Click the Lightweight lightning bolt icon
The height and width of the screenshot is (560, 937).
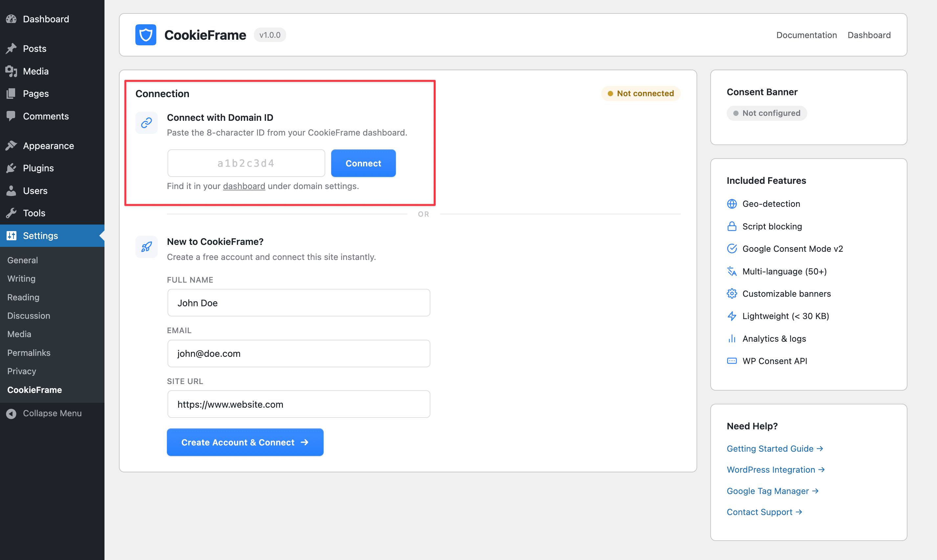coord(732,316)
